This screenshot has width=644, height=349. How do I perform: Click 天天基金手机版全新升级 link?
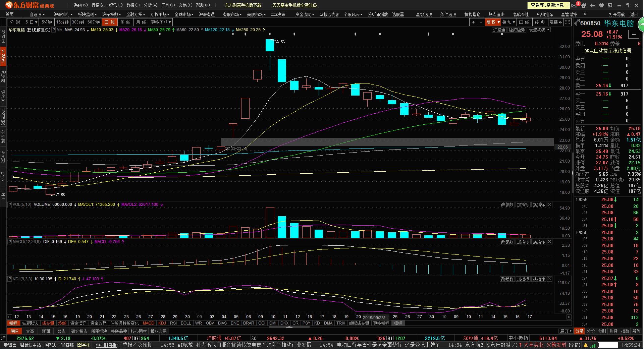294,5
